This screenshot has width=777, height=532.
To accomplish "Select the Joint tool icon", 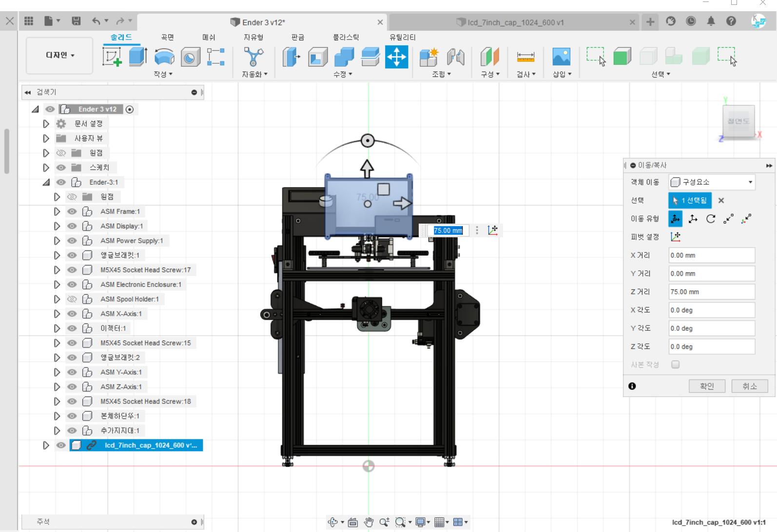I will [x=456, y=57].
